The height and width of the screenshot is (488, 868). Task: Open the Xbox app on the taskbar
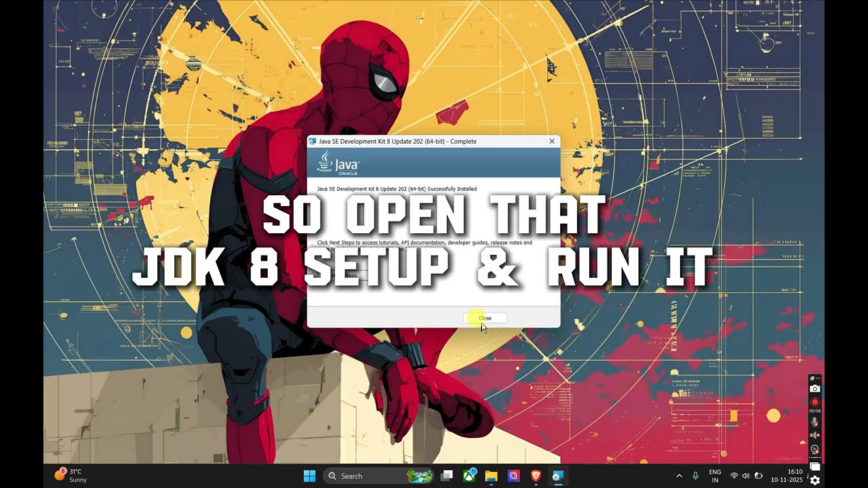click(x=469, y=476)
